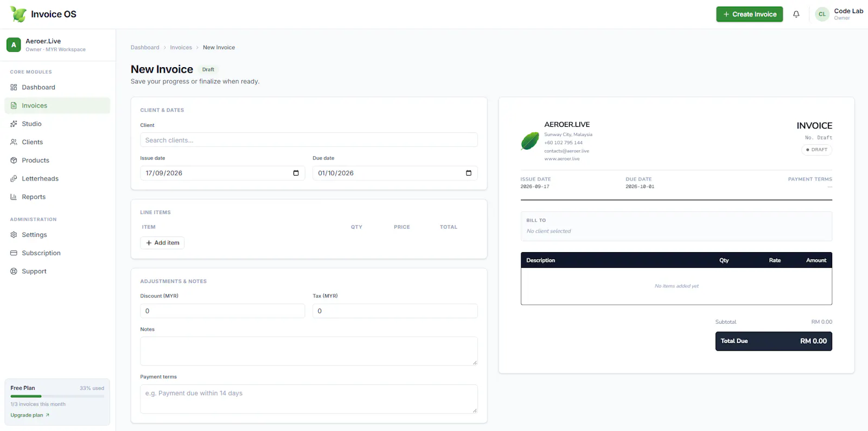Click the Studio sparkle icon
The width and height of the screenshot is (868, 431).
14,124
